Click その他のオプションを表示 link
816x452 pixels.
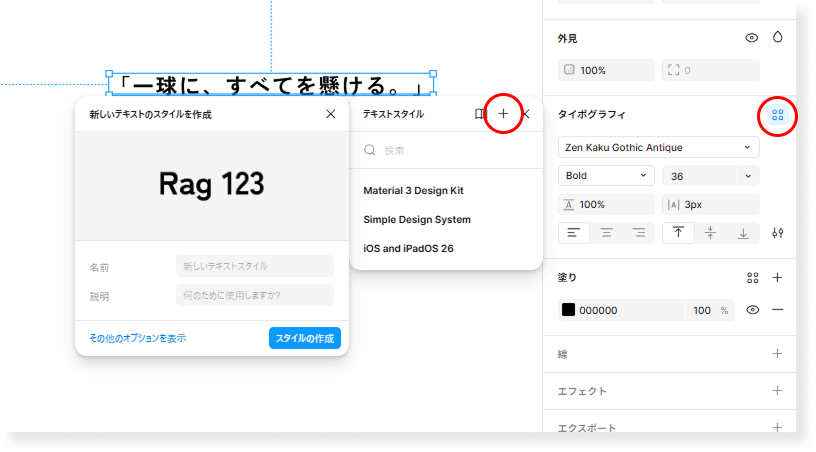pos(137,338)
